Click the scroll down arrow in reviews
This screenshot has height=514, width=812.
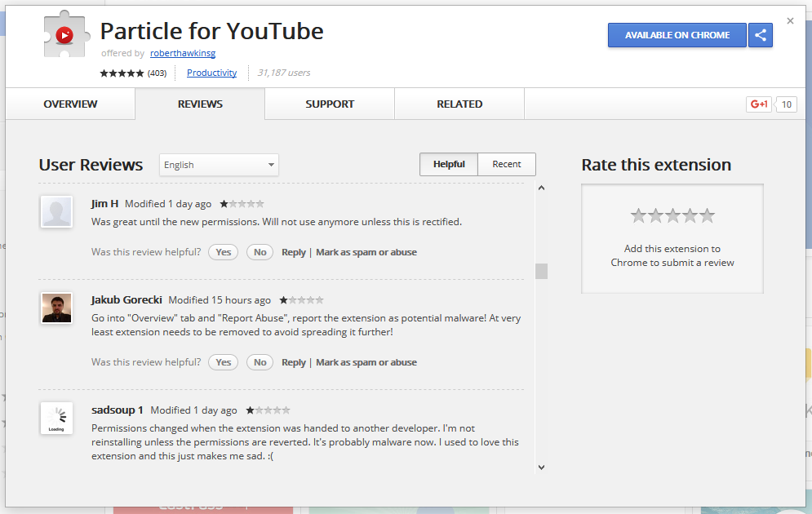(541, 467)
